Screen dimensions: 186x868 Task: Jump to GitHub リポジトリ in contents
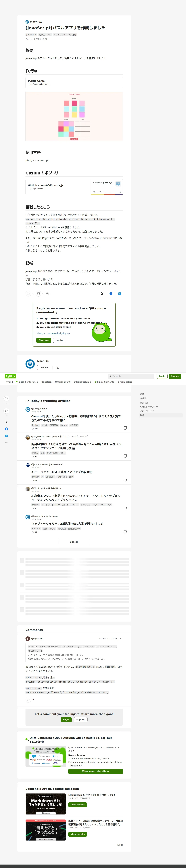pyautogui.click(x=149, y=407)
